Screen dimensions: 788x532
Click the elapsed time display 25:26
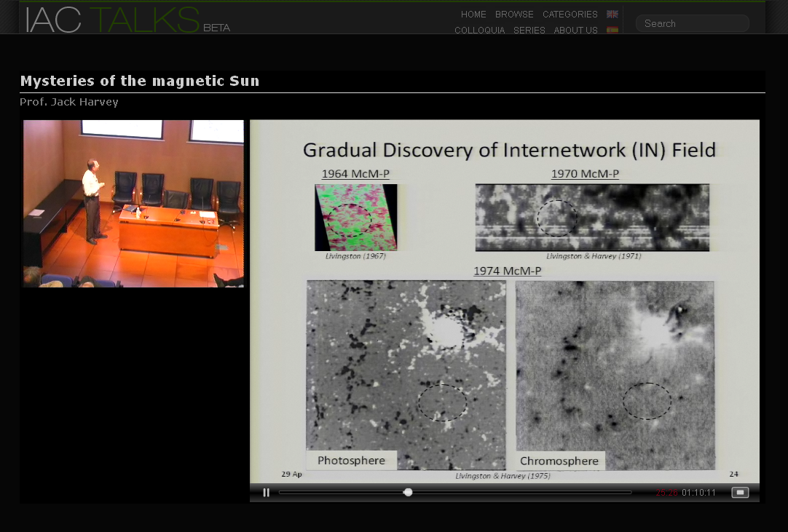coord(666,493)
